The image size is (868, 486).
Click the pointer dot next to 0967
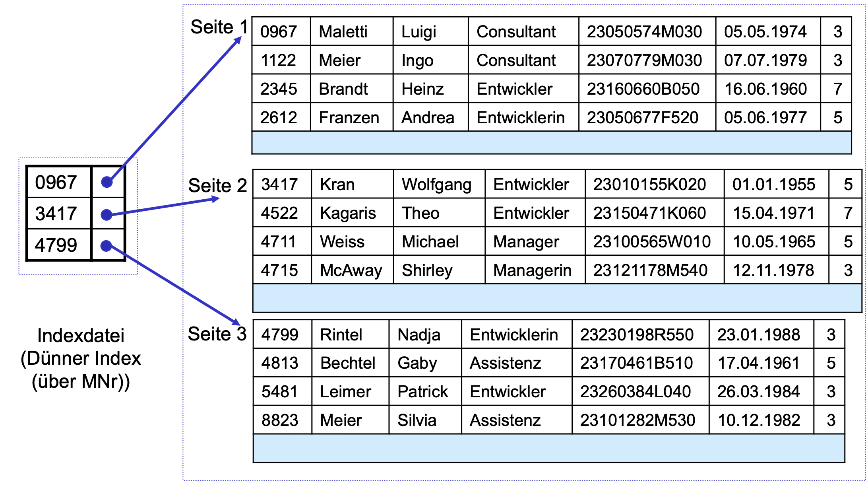coord(107,182)
